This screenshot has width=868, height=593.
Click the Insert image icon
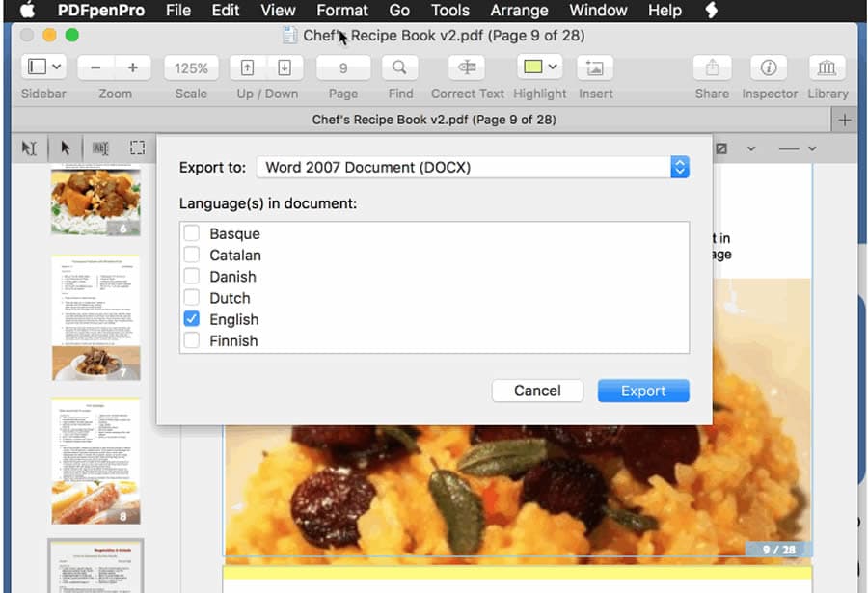coord(595,67)
